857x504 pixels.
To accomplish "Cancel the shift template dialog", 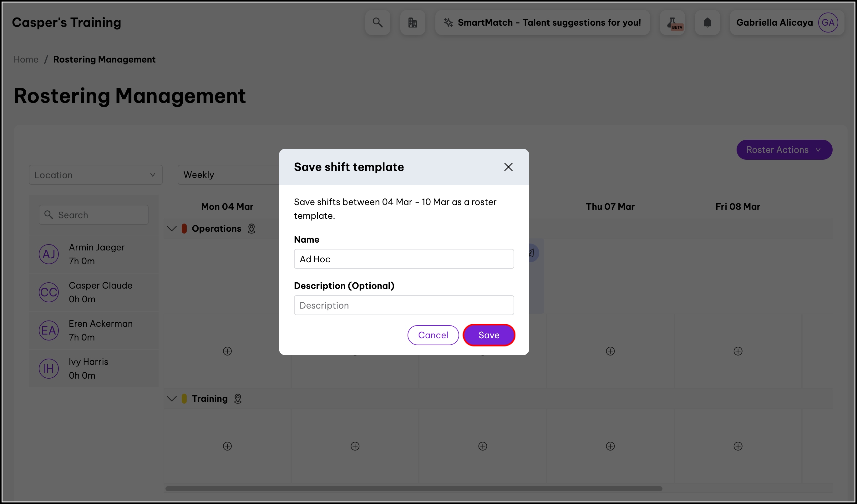I will tap(433, 335).
